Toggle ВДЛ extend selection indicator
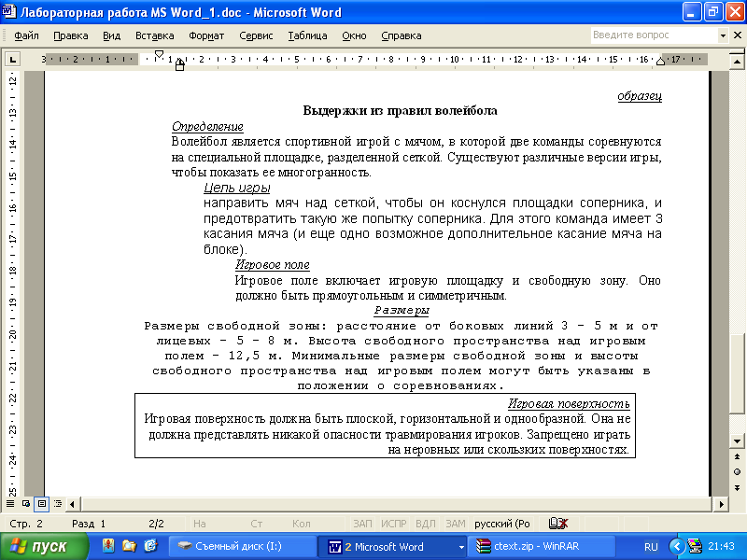This screenshot has height=560, width=747. coord(426,524)
